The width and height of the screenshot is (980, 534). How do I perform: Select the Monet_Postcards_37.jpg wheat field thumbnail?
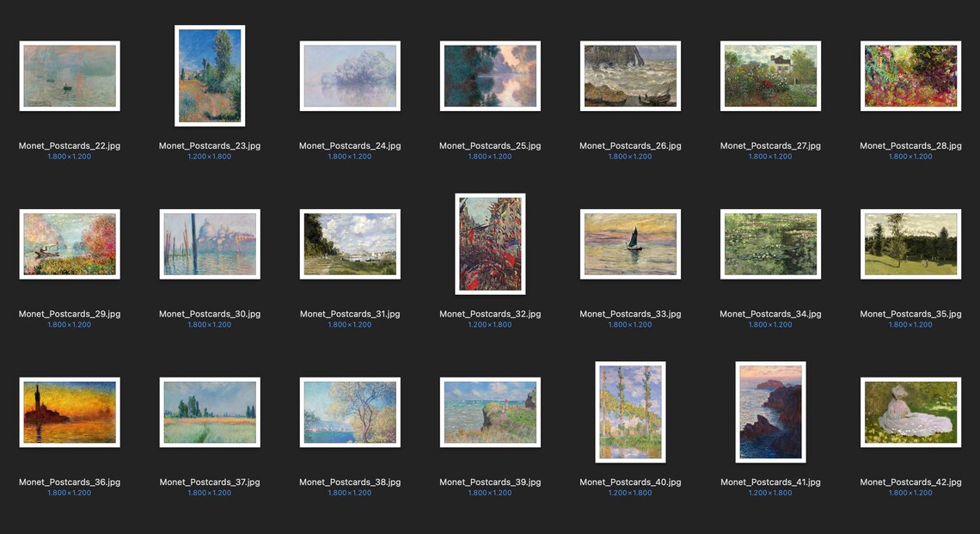210,412
